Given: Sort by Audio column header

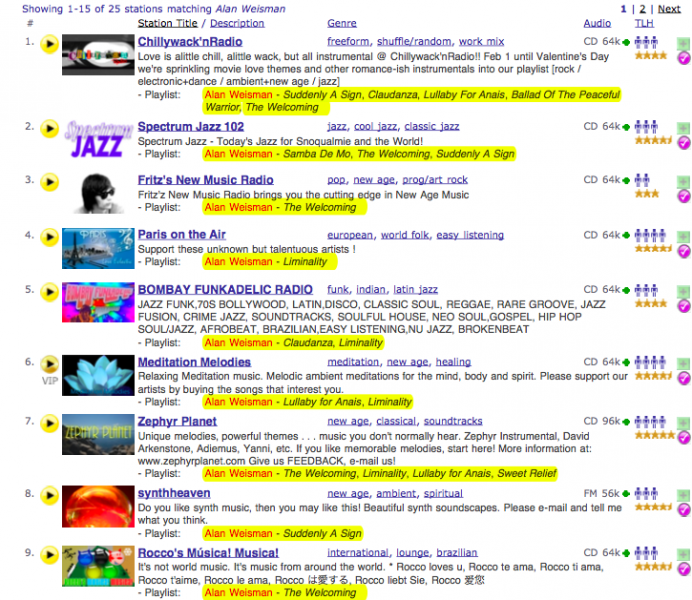Looking at the screenshot, I should (x=597, y=23).
